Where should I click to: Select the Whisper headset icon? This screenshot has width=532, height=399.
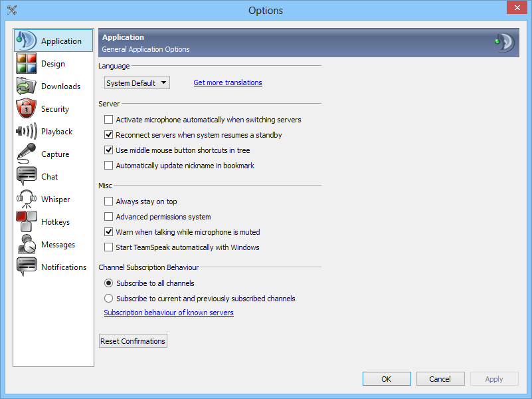click(x=26, y=199)
